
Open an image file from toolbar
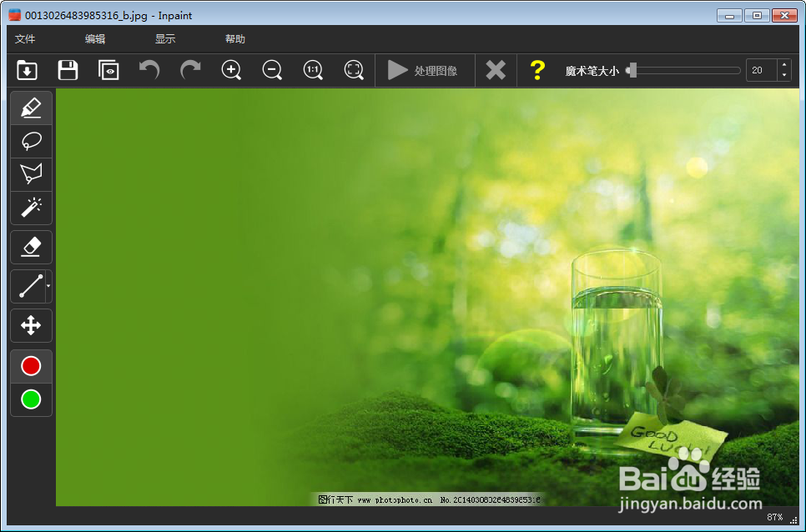pyautogui.click(x=28, y=70)
